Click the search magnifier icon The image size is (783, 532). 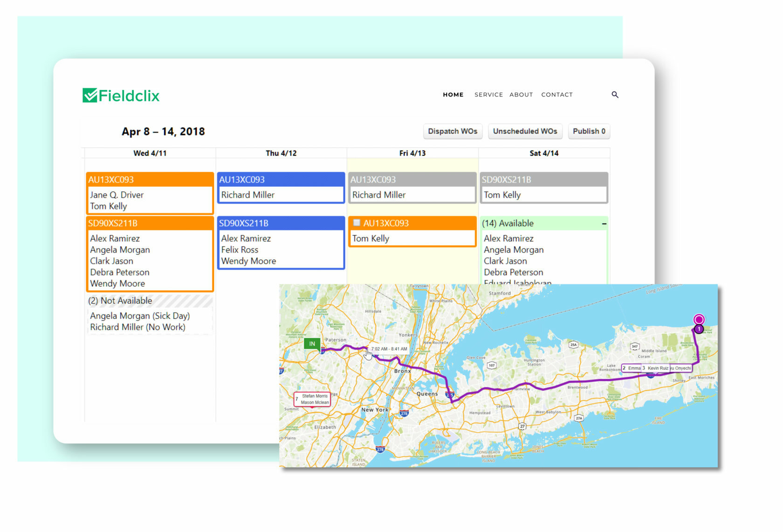pyautogui.click(x=615, y=95)
